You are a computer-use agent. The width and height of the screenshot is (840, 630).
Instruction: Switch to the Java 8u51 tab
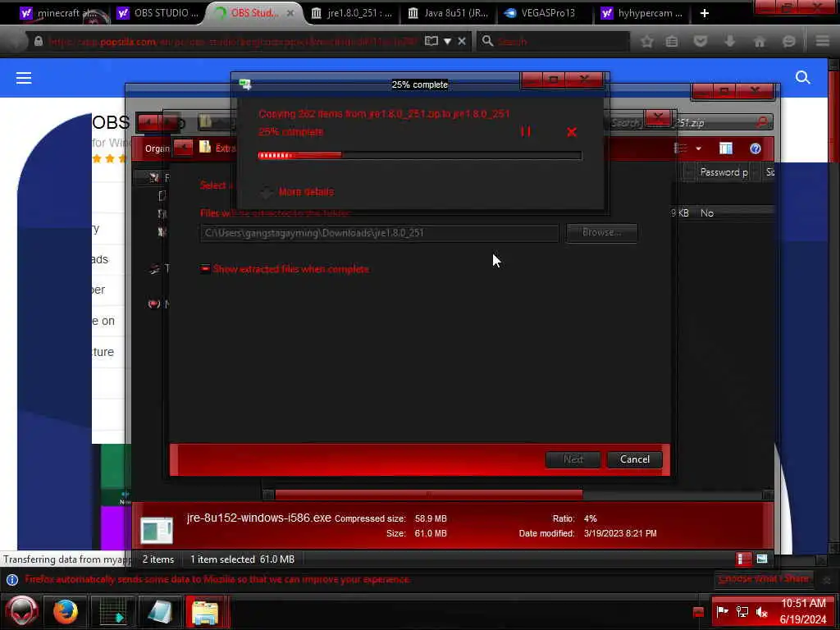click(449, 13)
